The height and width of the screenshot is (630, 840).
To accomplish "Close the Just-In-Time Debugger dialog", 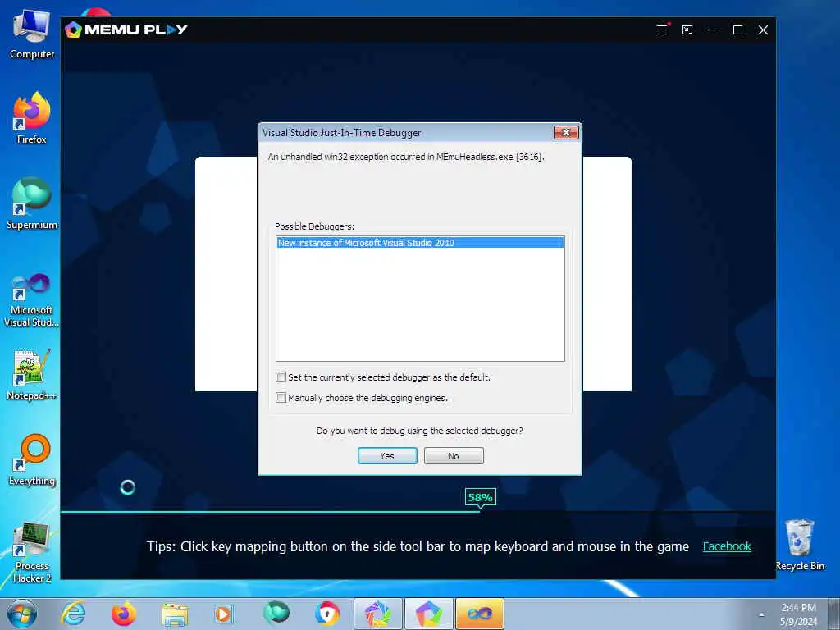I will [x=566, y=132].
